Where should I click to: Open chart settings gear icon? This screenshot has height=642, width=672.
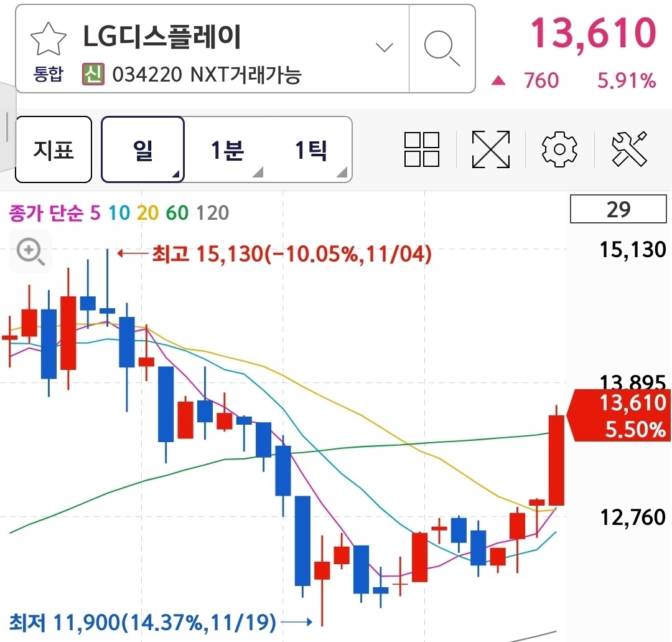tap(559, 149)
